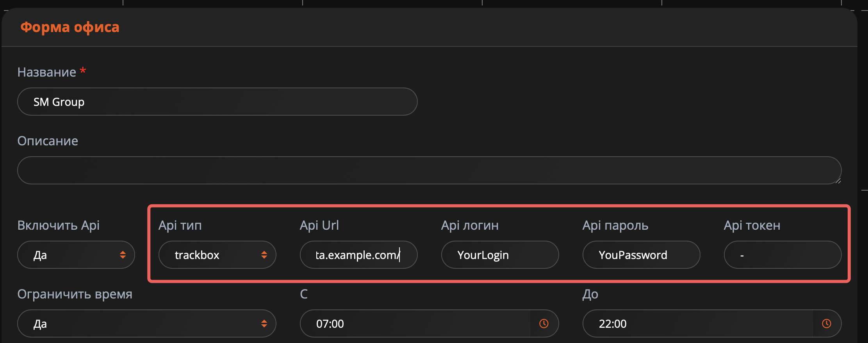868x343 pixels.
Task: Click the Api тип label
Action: point(180,225)
